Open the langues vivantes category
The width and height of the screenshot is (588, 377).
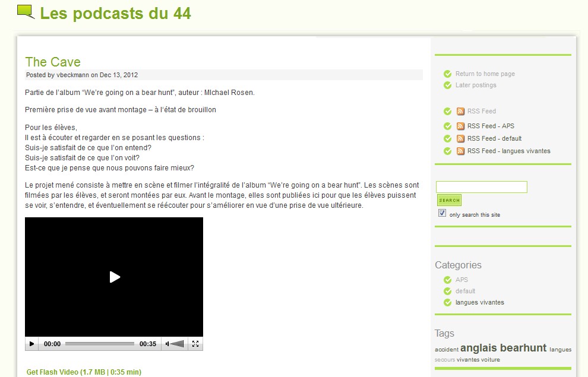click(x=480, y=302)
